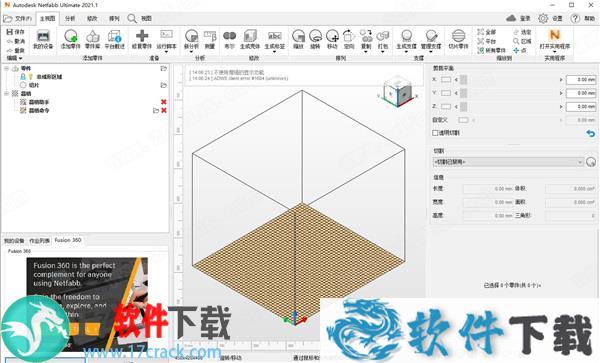Select the Rotate tool icon
The width and height of the screenshot is (600, 363).
tap(315, 36)
